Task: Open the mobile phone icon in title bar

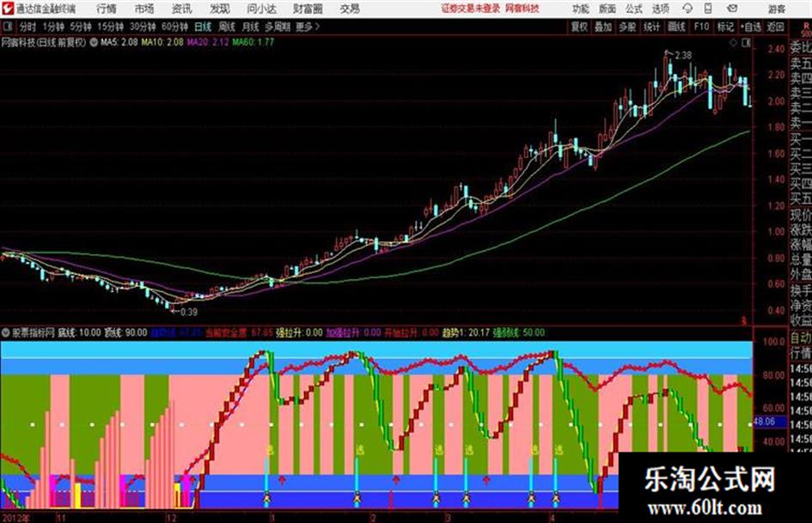Action: [708, 9]
